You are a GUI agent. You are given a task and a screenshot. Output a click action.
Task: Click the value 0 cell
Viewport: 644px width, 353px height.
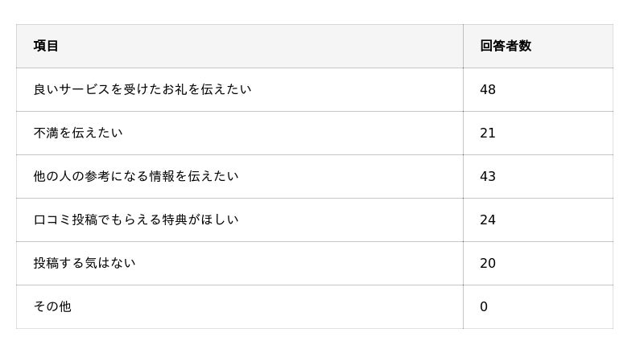[484, 306]
